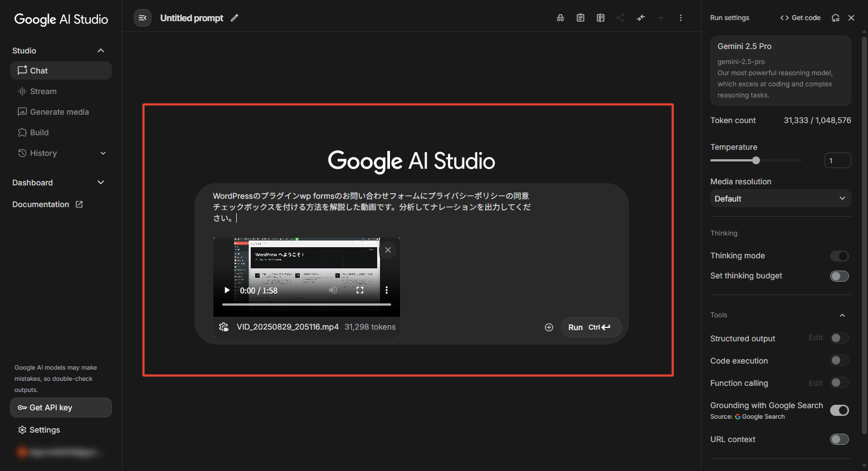
Task: Expand the Dashboard section chevron
Action: coord(101,183)
